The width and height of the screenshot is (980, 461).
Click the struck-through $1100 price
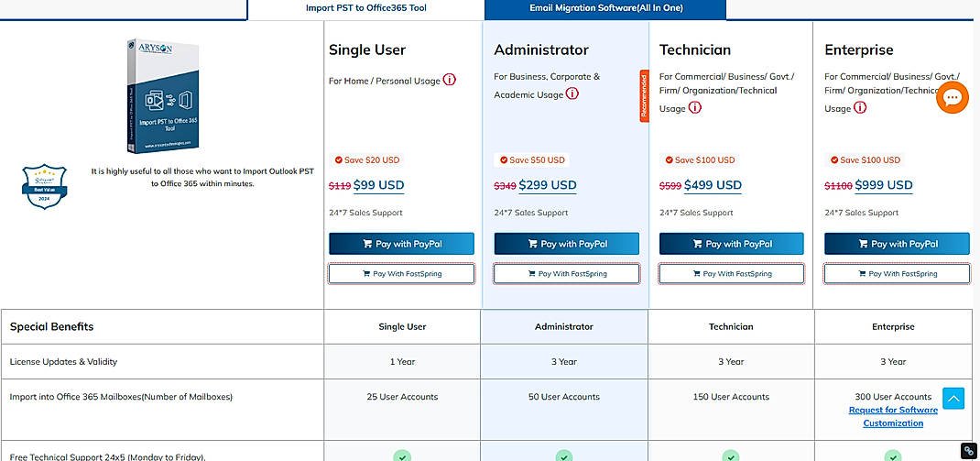pos(839,186)
